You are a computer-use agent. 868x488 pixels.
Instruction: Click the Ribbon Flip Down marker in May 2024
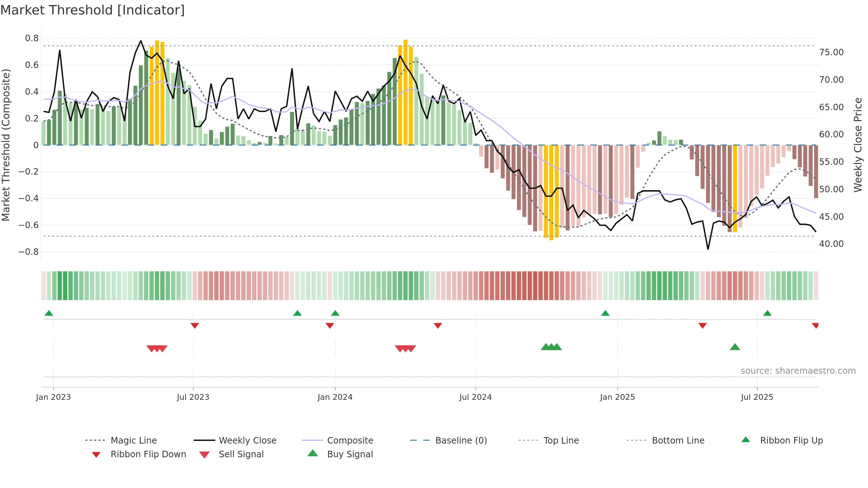438,326
